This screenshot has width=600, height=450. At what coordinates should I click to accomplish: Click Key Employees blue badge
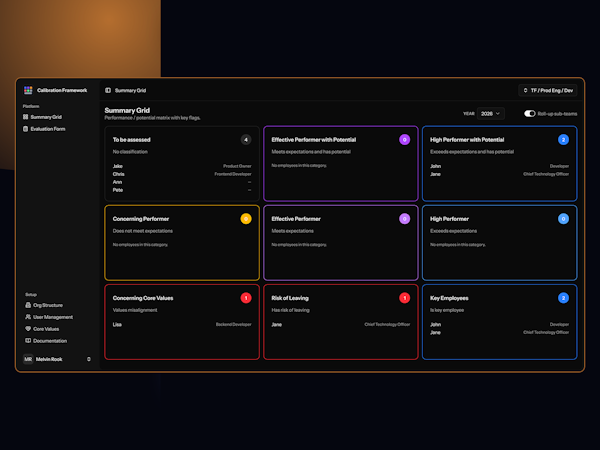[563, 298]
